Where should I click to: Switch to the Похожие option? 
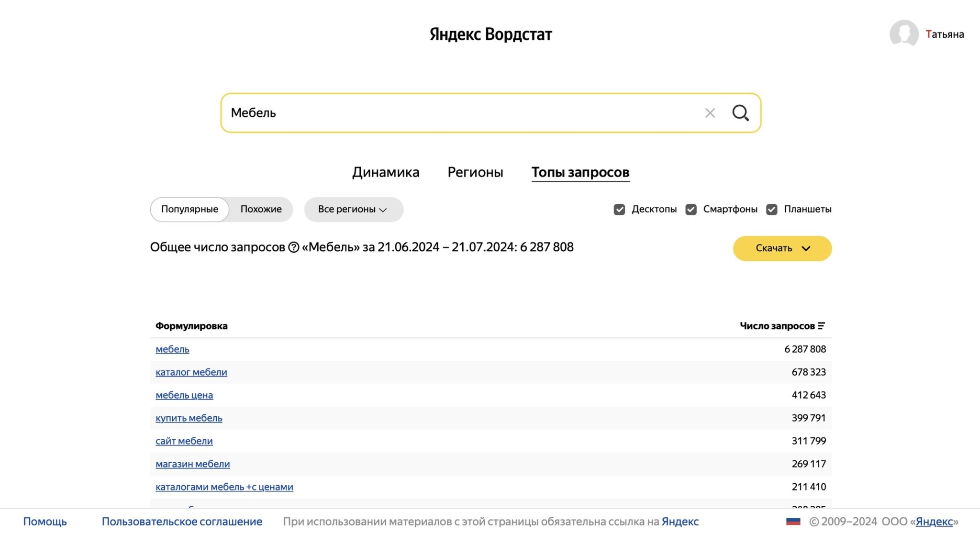click(x=261, y=210)
